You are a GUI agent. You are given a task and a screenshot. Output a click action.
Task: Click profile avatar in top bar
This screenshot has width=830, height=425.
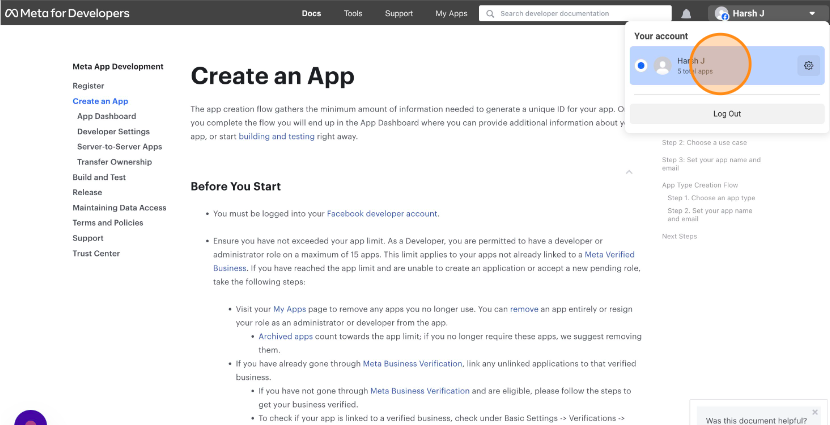tap(721, 13)
